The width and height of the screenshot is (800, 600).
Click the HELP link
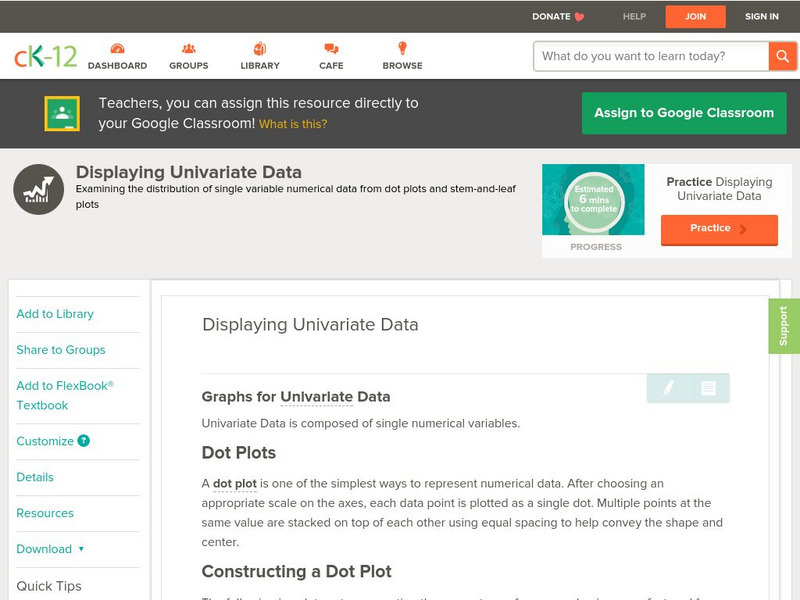[x=634, y=17]
